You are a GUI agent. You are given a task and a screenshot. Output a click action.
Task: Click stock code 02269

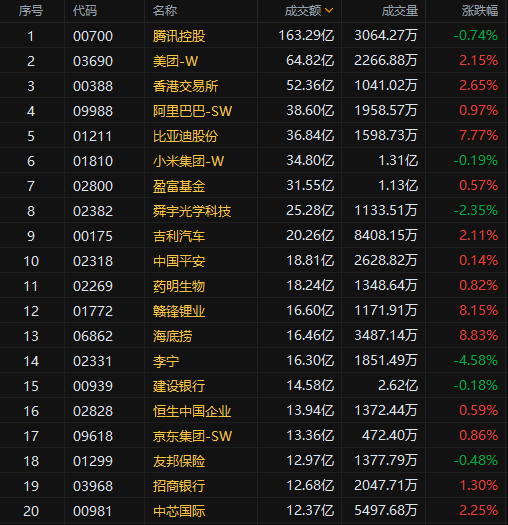[x=93, y=286]
